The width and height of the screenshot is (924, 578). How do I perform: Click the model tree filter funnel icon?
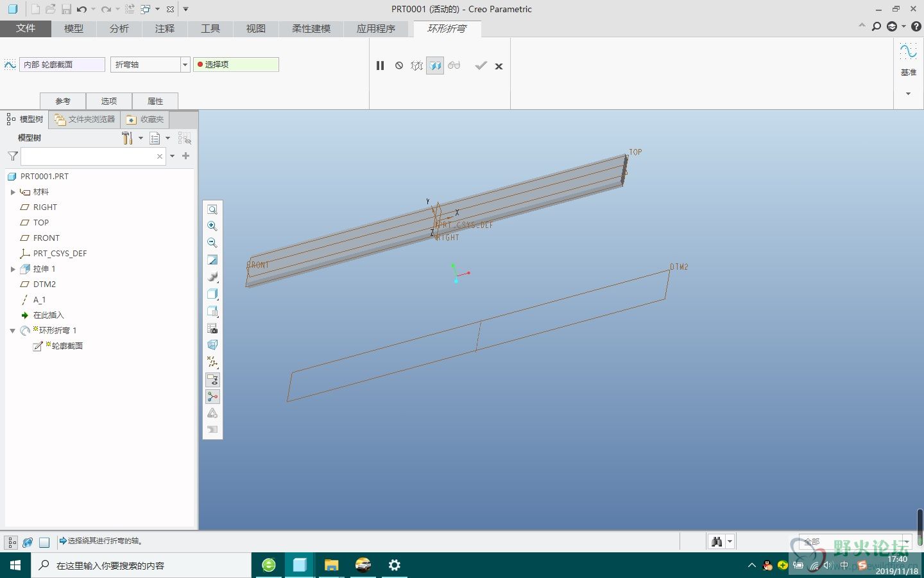[12, 156]
